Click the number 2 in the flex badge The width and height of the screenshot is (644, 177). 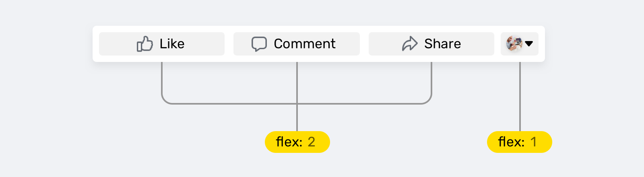click(x=311, y=142)
